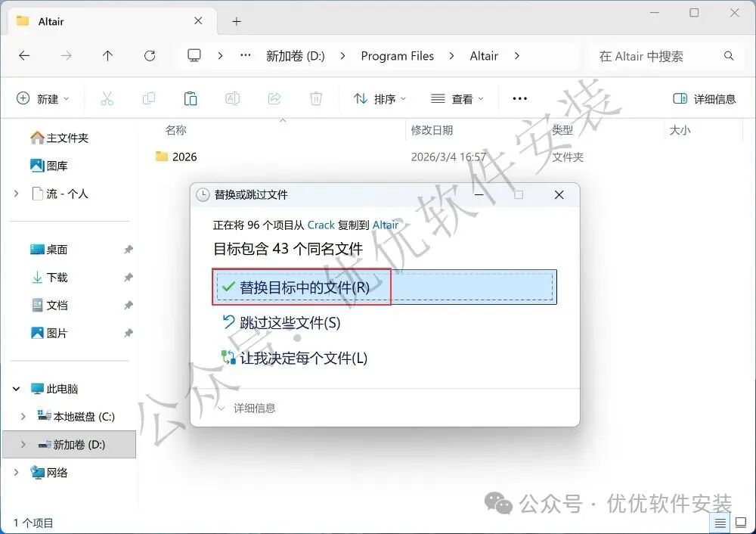Viewport: 756px width, 534px height.
Task: Click the Altair tab title
Action: [x=51, y=21]
